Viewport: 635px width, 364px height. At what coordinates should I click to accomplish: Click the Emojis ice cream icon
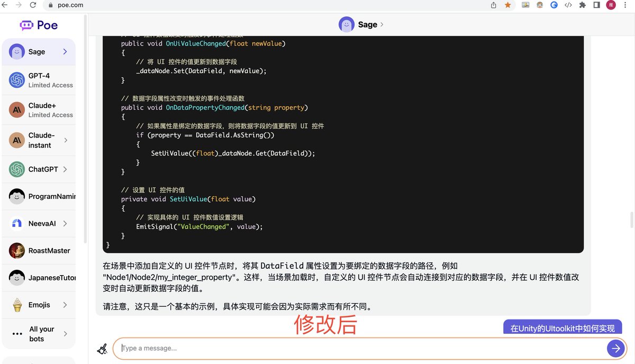(17, 305)
